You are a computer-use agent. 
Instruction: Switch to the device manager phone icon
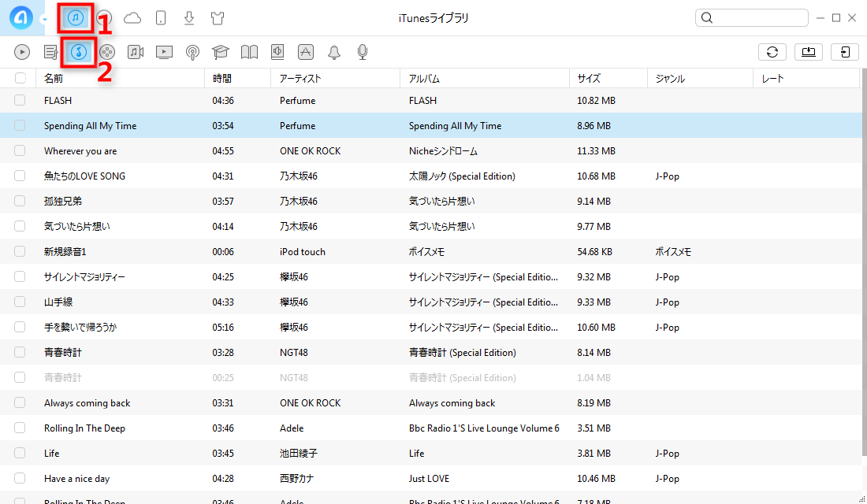[160, 18]
